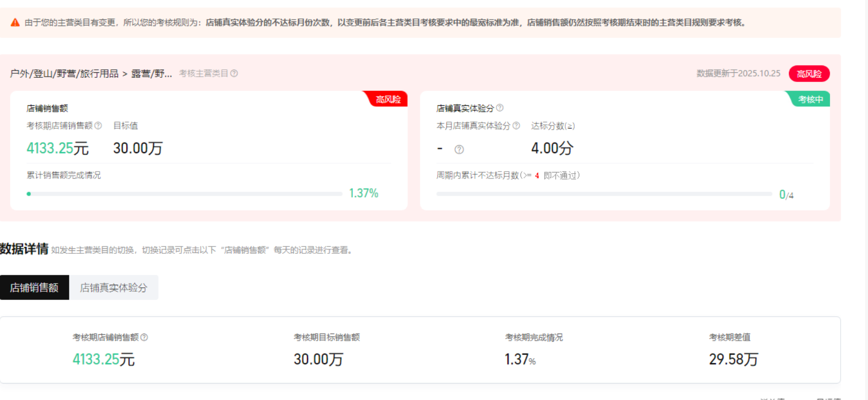This screenshot has height=400, width=868.
Task: Click help icon beside 考核期店铺销售额 in 数据详情
Action: pyautogui.click(x=144, y=337)
